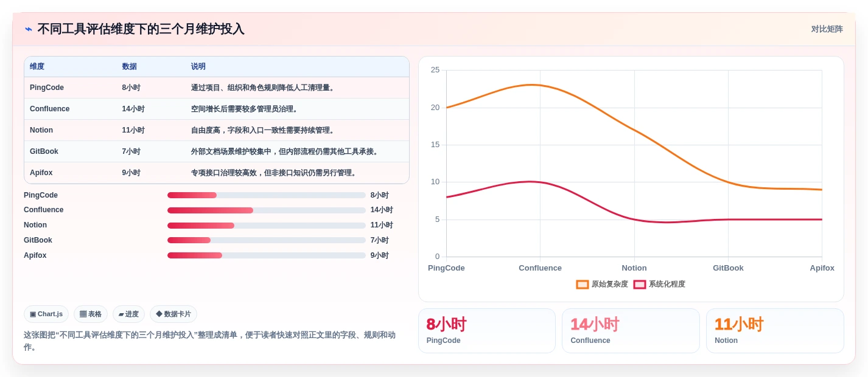The width and height of the screenshot is (868, 377).
Task: Select the Chart.js tag chip
Action: coord(46,314)
